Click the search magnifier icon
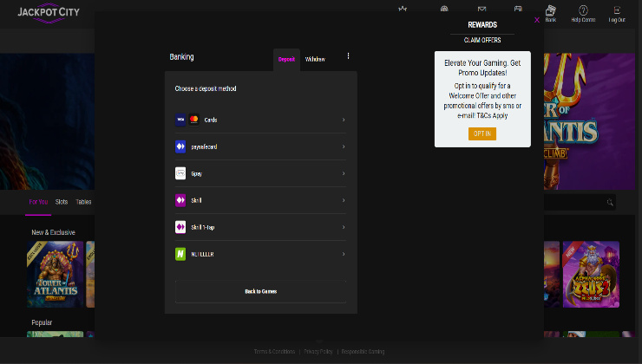Viewport: 642px width, 364px height. [x=610, y=202]
